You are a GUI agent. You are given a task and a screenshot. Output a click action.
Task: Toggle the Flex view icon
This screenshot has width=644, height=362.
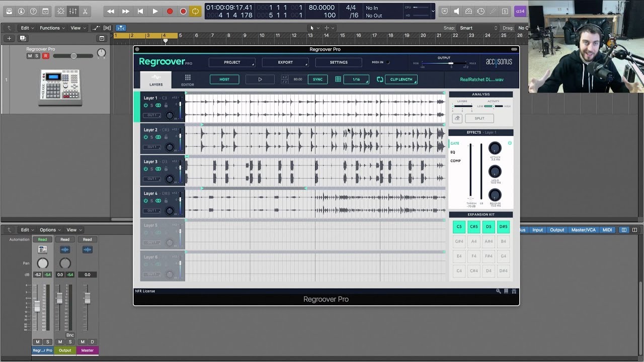point(108,28)
